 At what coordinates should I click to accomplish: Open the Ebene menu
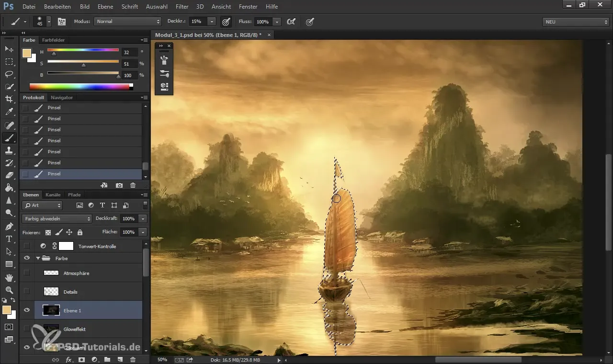point(105,7)
